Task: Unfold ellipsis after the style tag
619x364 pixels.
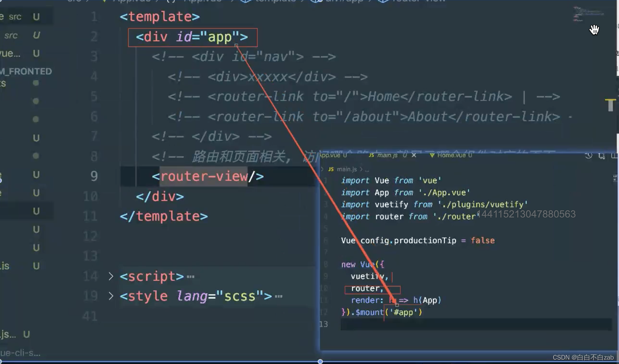Action: click(x=278, y=297)
